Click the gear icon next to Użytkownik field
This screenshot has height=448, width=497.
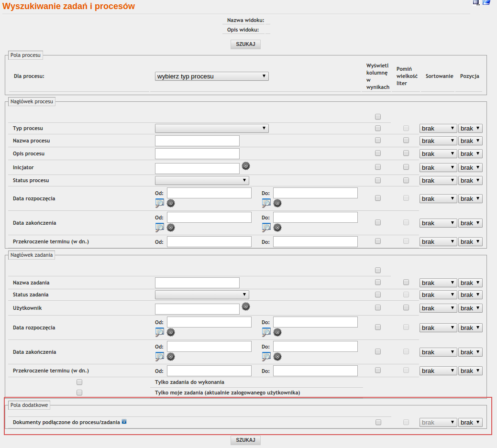[x=246, y=306]
